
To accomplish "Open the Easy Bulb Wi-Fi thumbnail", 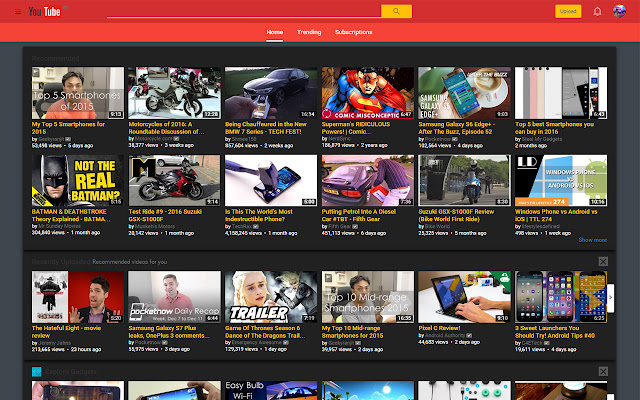I will [x=271, y=390].
